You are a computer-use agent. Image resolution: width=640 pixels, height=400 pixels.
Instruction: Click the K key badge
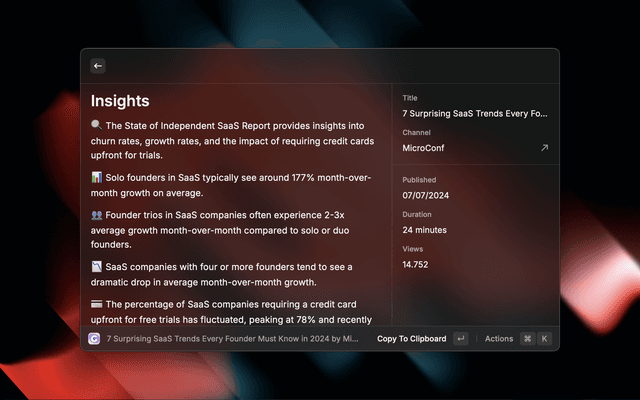(x=545, y=339)
